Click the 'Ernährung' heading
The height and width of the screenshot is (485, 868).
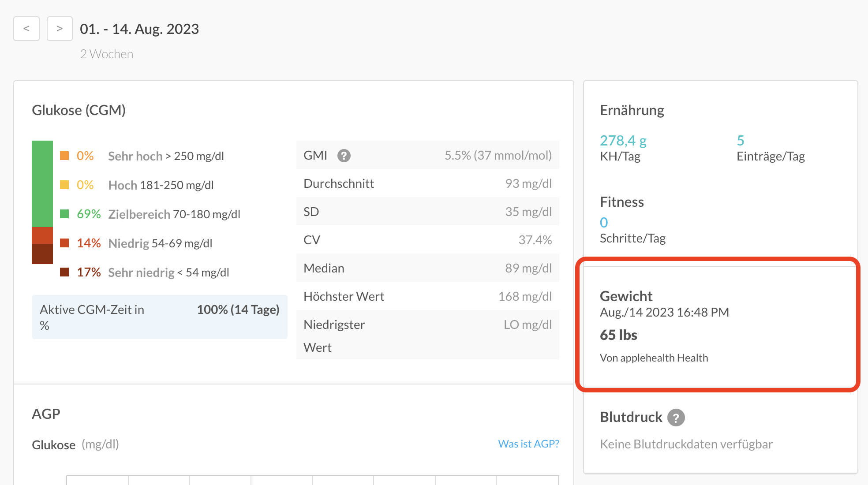[632, 110]
